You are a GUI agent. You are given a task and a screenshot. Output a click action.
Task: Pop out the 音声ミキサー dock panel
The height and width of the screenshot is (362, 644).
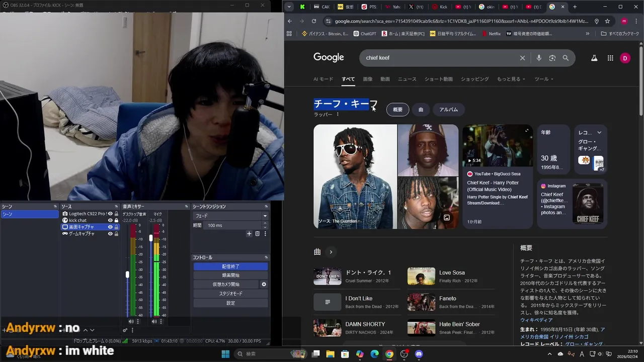(x=187, y=207)
